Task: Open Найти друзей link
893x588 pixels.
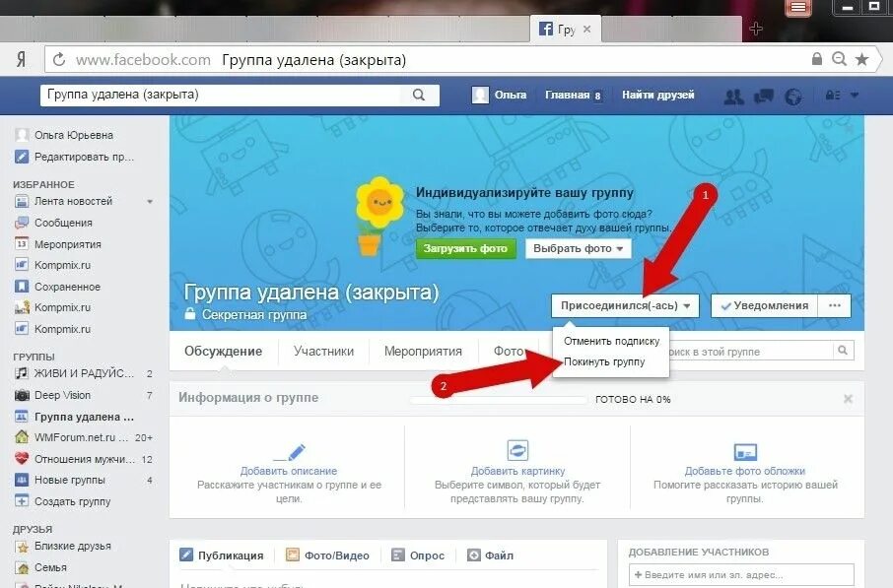Action: point(657,96)
